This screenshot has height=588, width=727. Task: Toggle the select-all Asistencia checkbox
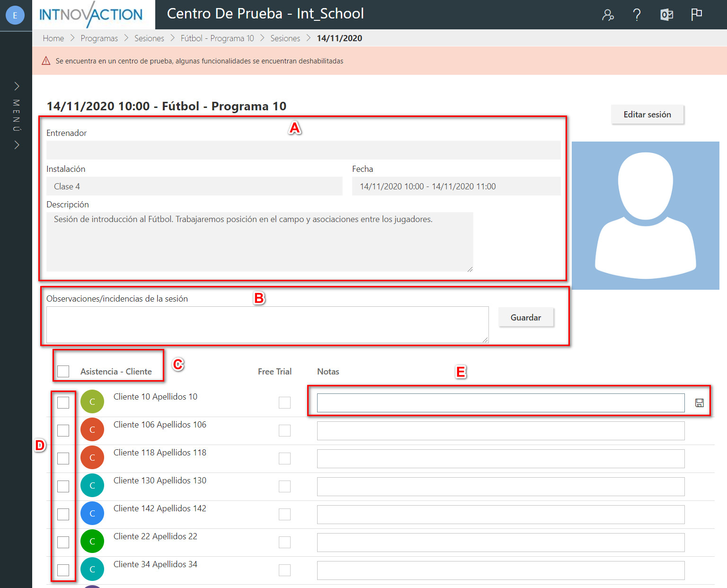pos(63,371)
